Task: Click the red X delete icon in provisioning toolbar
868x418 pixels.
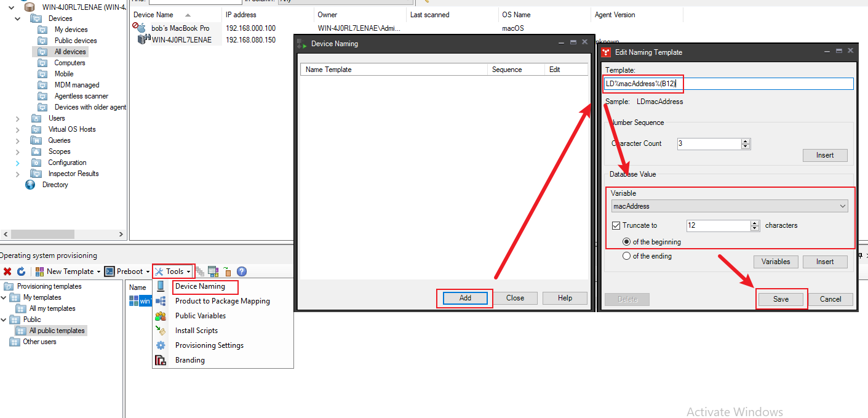Action: tap(7, 271)
